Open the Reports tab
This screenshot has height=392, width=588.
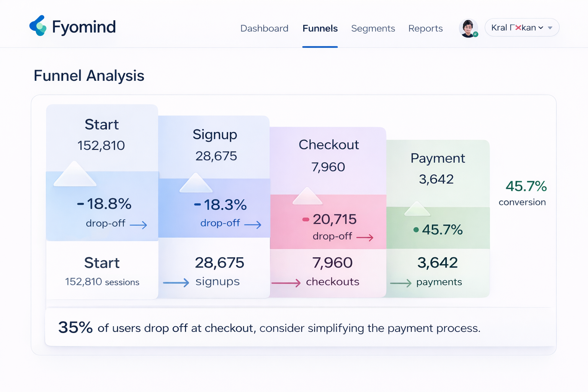click(425, 29)
